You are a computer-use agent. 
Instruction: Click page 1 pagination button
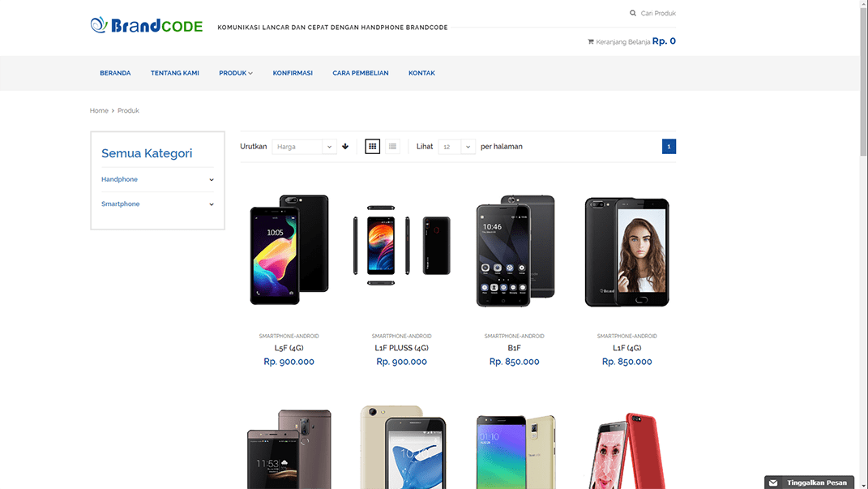coord(669,147)
